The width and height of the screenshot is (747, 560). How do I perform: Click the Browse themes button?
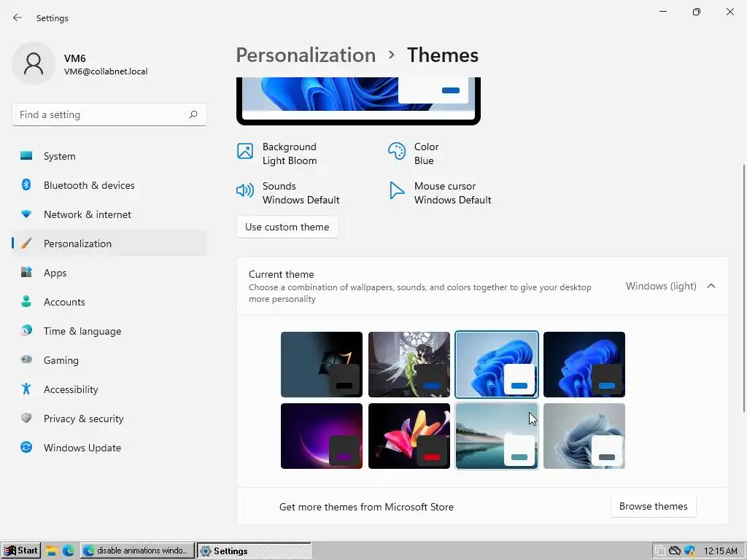click(653, 506)
